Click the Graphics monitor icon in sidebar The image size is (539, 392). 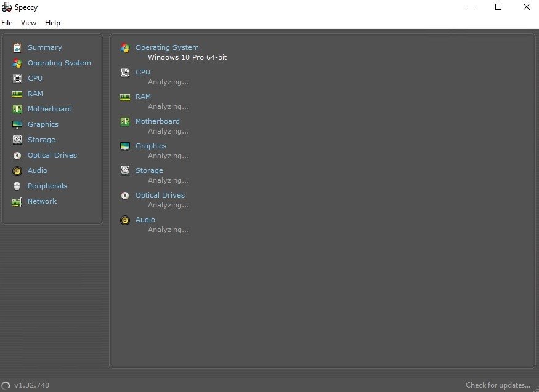click(17, 124)
